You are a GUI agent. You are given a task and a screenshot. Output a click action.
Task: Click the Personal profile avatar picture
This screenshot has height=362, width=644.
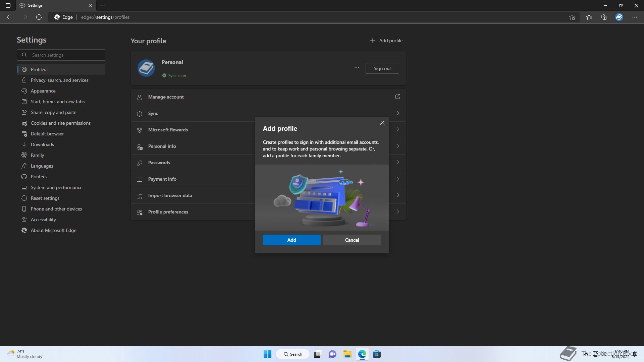tap(146, 68)
